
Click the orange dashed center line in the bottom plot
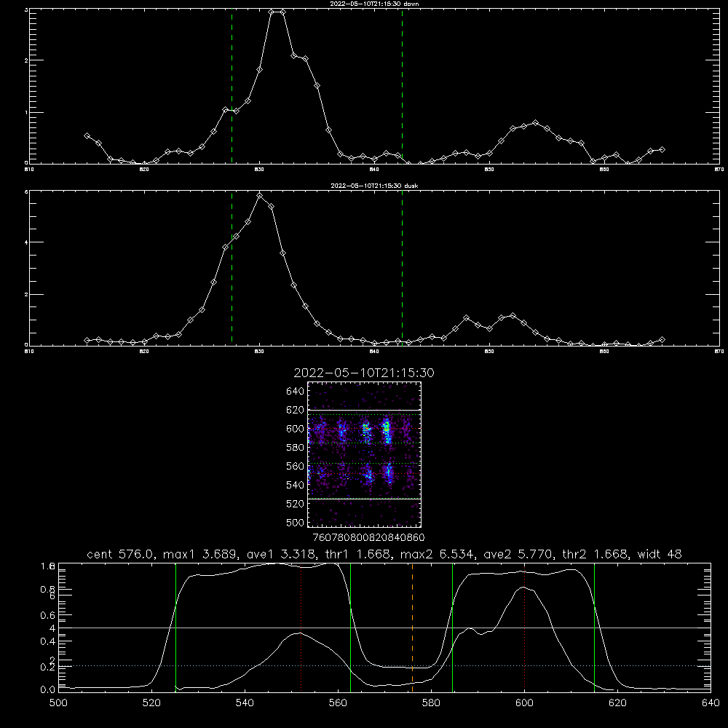pos(412,628)
